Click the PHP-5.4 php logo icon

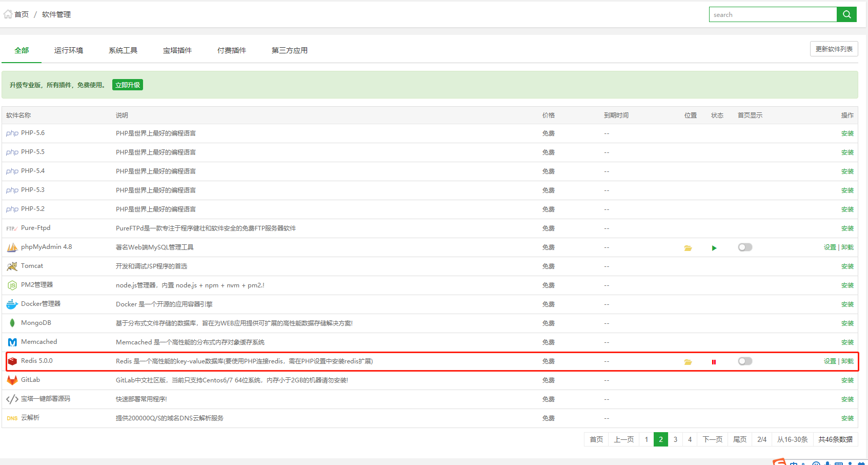(x=12, y=171)
